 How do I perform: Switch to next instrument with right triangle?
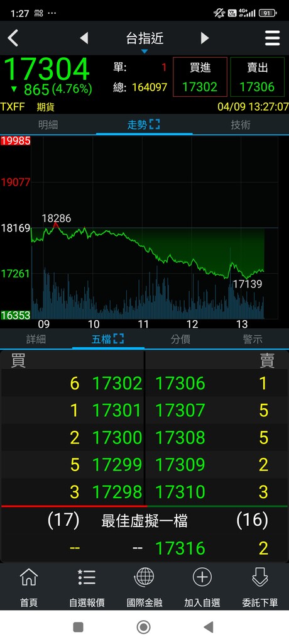205,38
